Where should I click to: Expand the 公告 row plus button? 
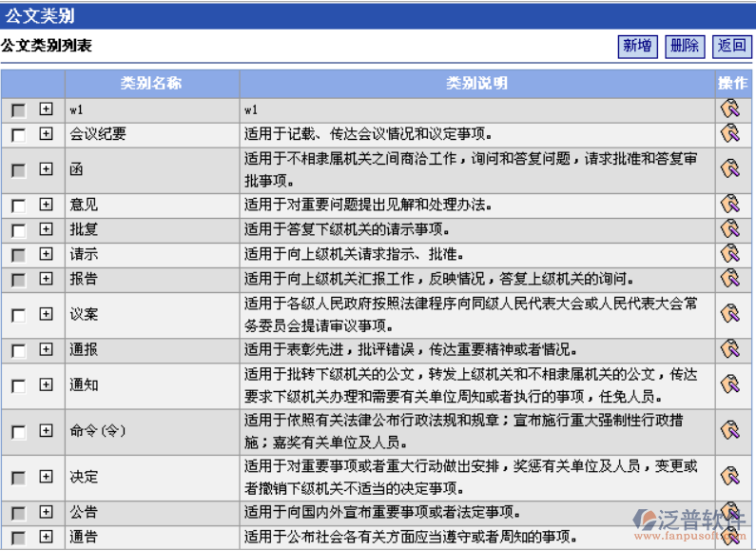46,512
